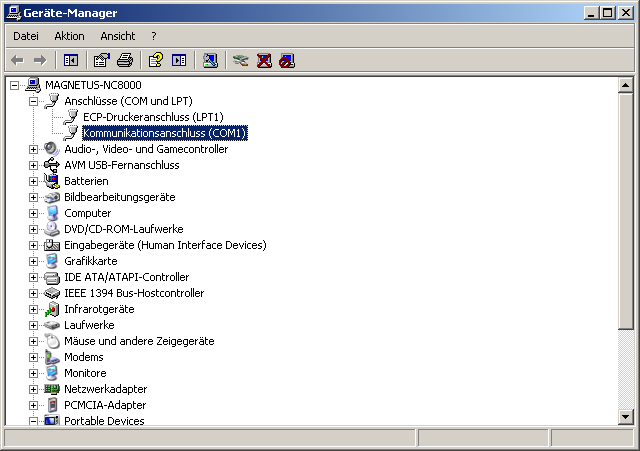The image size is (640, 451).
Task: Click the icon next to ECP-Druckeranschluss (LPT1)
Action: (71, 117)
